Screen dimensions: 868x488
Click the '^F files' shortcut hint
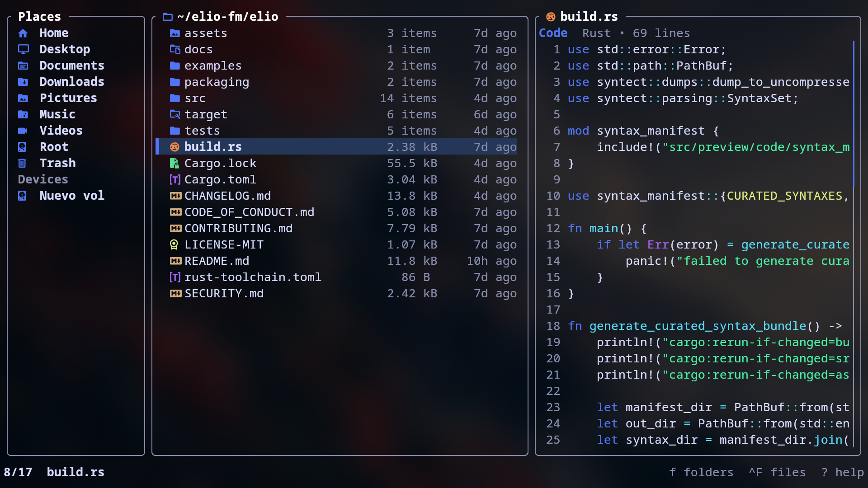pos(777,473)
